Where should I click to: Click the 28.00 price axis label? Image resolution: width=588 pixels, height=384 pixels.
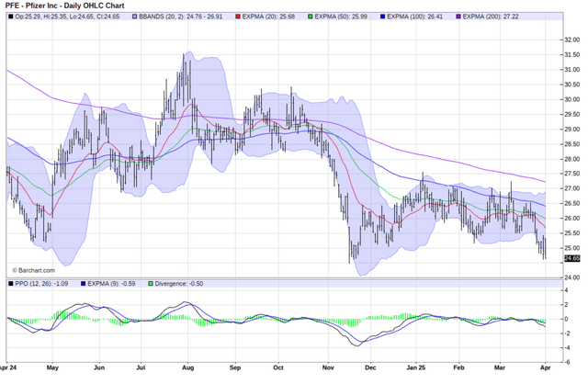(572, 159)
